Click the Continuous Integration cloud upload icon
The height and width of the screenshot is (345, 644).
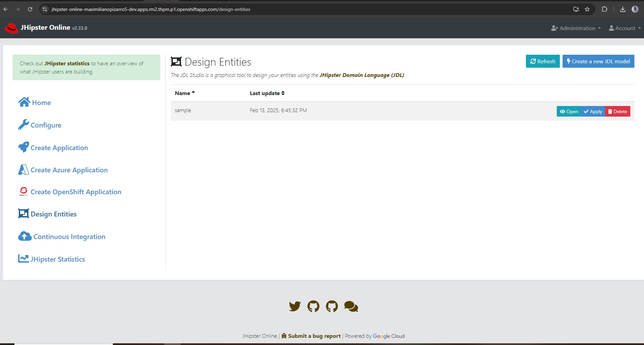point(25,236)
